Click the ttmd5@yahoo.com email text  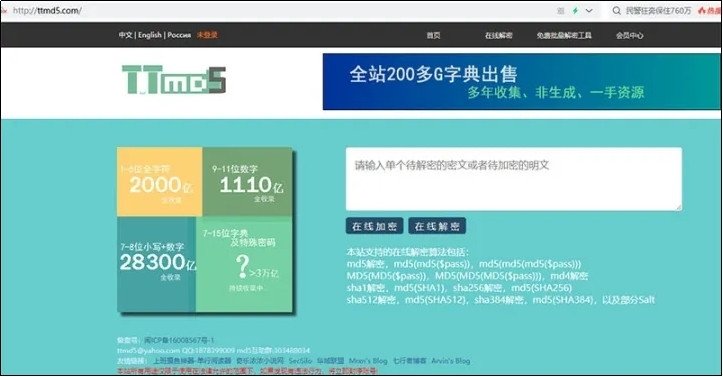tap(148, 351)
